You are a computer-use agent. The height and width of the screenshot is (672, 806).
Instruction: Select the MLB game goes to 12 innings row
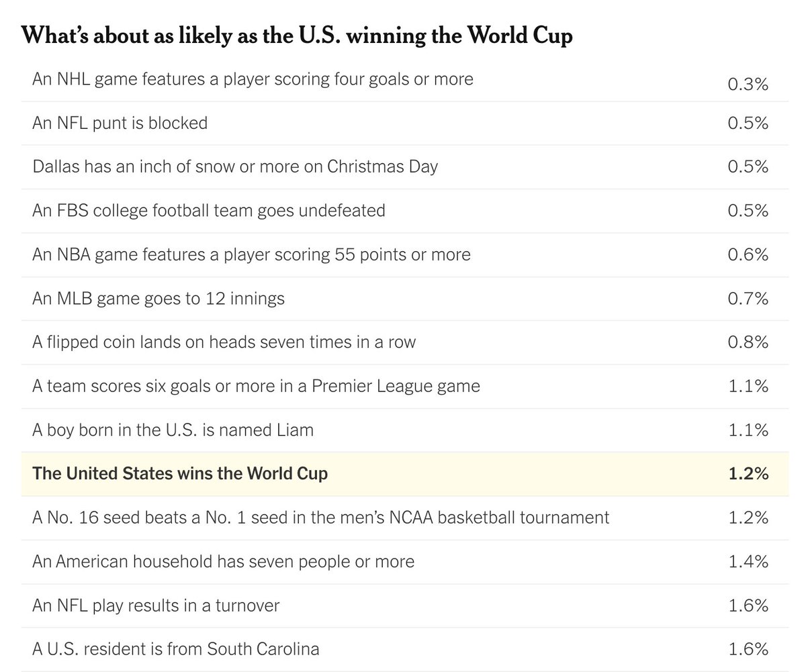(x=405, y=299)
